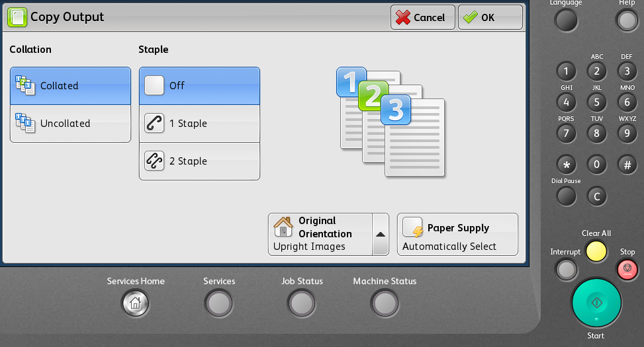Tap the hash key
This screenshot has height=347, width=644.
pos(627,165)
